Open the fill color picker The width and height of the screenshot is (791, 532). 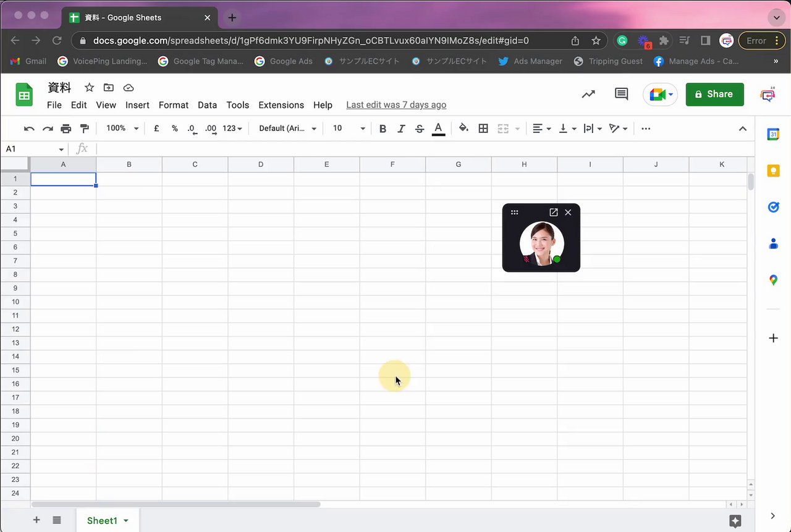click(463, 129)
